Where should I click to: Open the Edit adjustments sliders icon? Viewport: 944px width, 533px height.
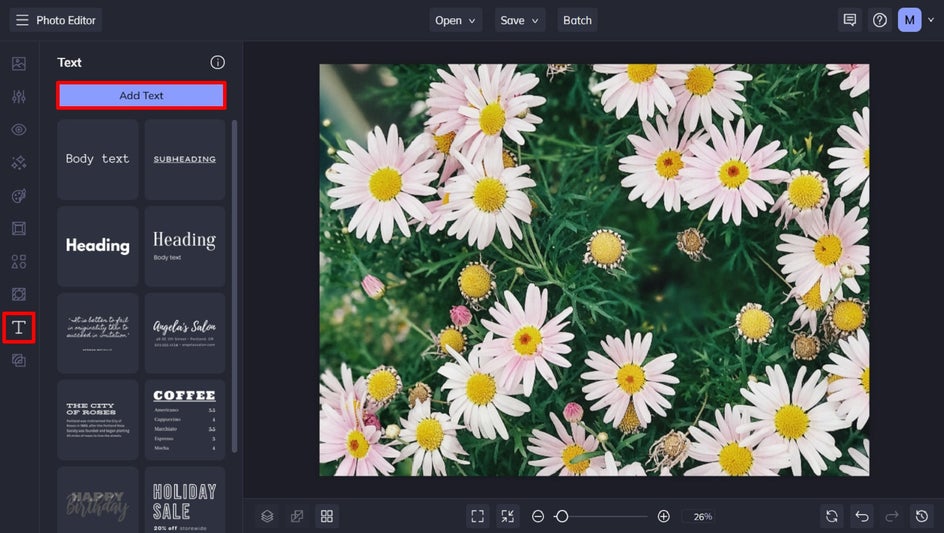tap(18, 97)
